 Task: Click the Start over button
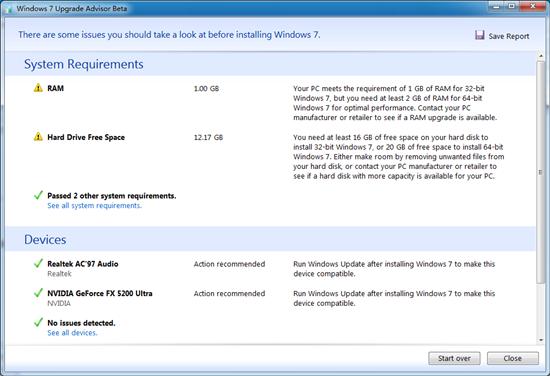(454, 358)
